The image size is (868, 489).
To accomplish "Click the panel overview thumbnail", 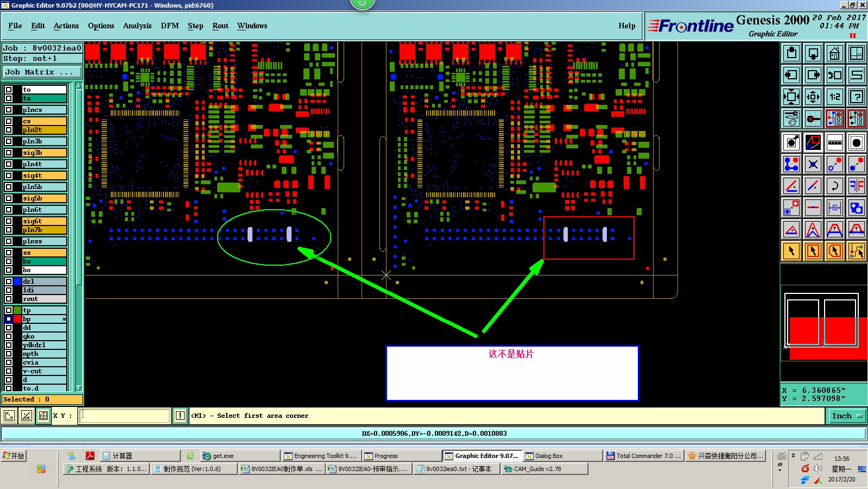I will pos(823,322).
